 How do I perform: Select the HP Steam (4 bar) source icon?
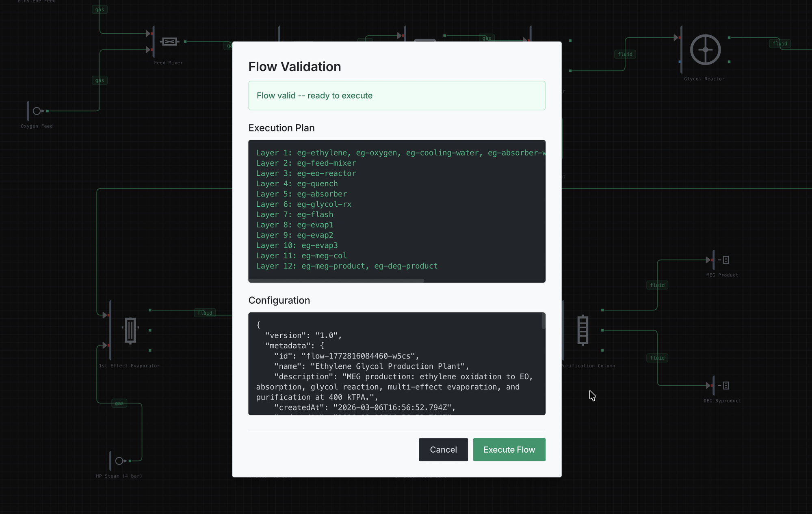(x=120, y=461)
